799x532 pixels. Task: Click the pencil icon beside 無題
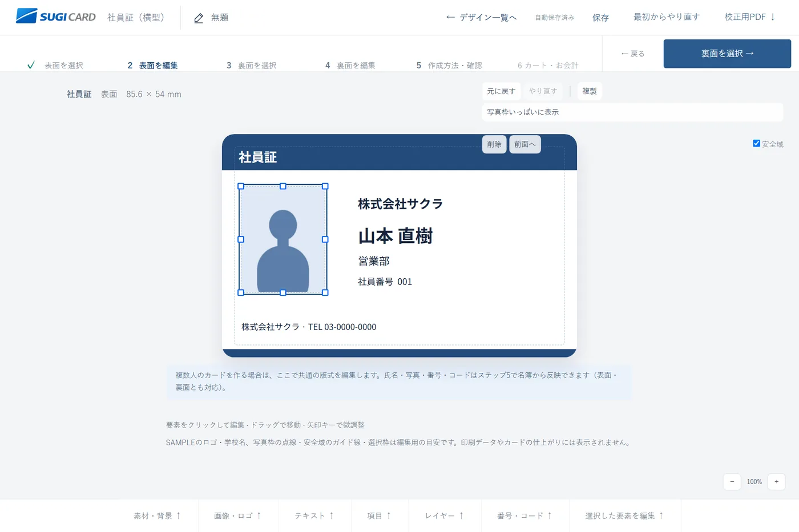click(199, 18)
